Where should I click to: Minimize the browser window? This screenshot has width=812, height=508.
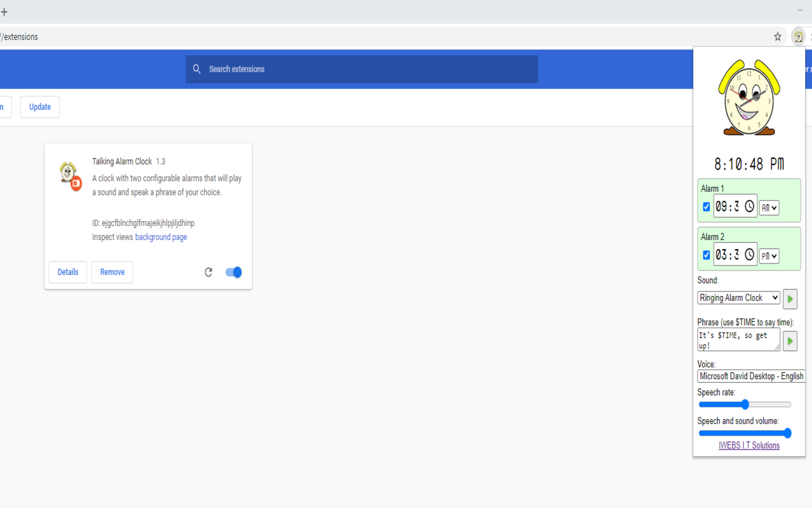800,11
